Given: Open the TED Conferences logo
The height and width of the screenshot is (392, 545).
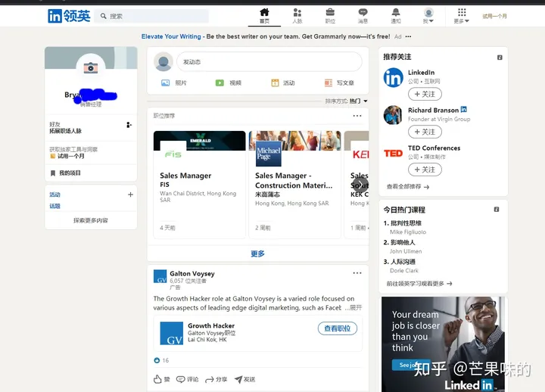Looking at the screenshot, I should tap(393, 154).
